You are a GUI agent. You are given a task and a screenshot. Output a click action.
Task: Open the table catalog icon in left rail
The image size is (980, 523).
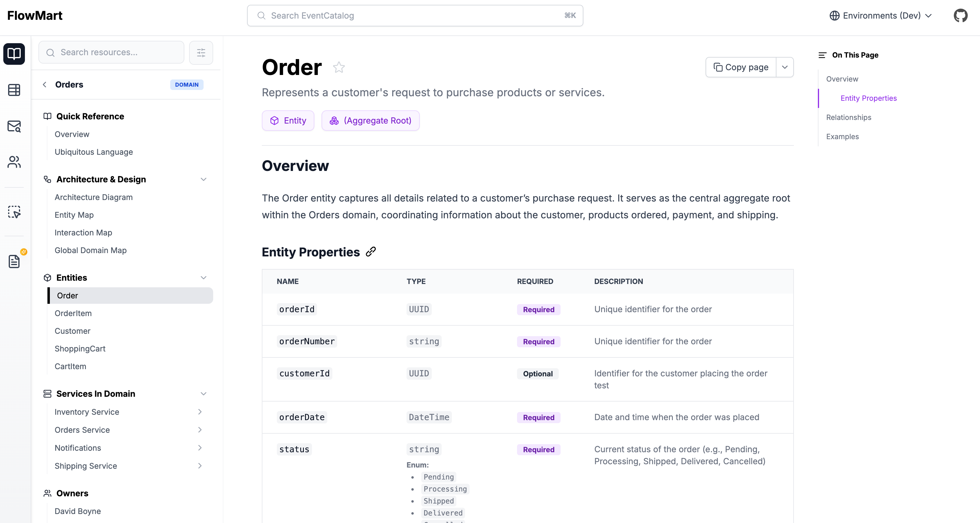tap(14, 90)
